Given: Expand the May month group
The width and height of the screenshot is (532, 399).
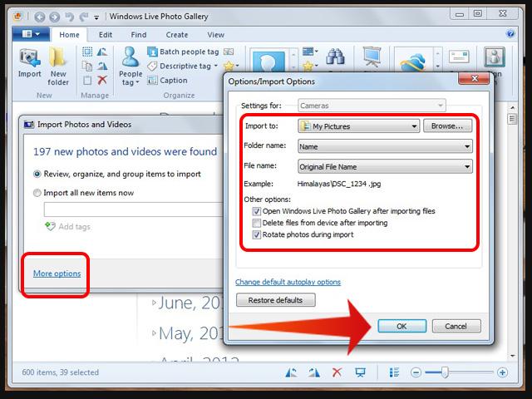Looking at the screenshot, I should (x=154, y=332).
